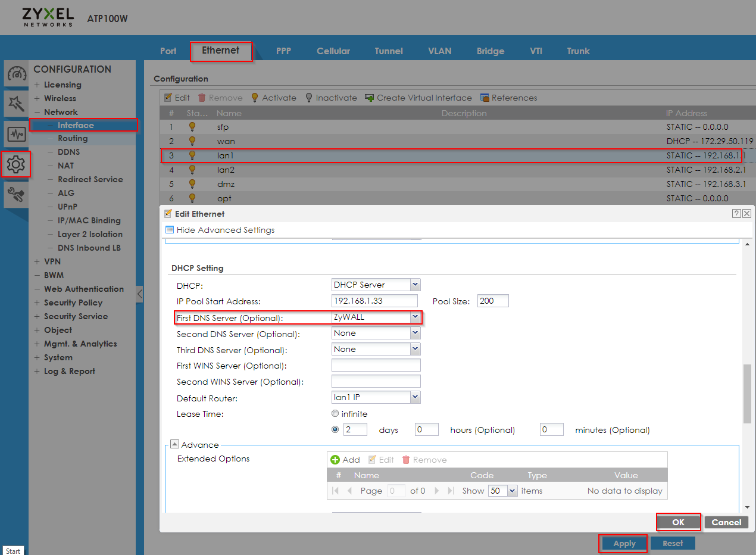Open the First DNS Server dropdown
Viewport: 756px width, 555px height.
(416, 317)
